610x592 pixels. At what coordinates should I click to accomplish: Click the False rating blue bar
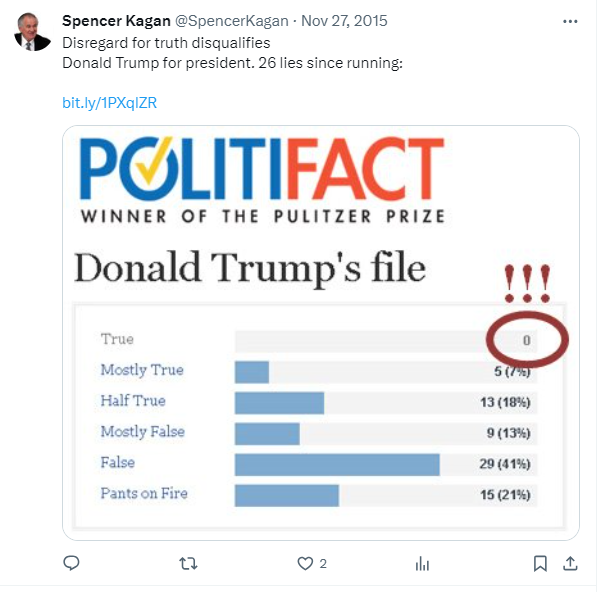337,465
